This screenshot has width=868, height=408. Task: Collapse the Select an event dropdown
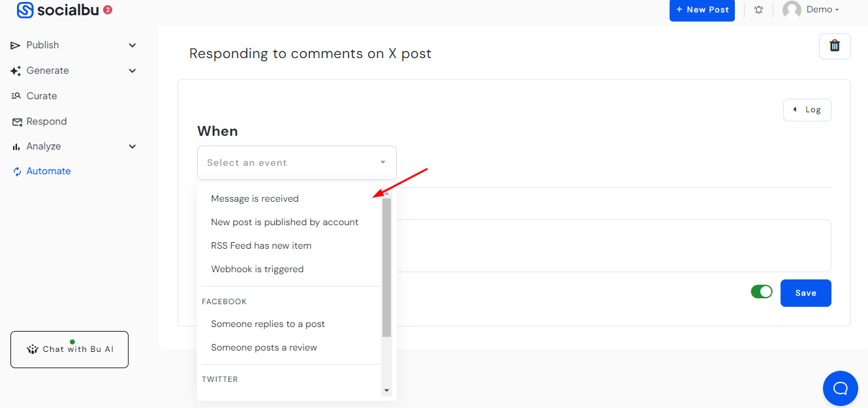coord(383,162)
